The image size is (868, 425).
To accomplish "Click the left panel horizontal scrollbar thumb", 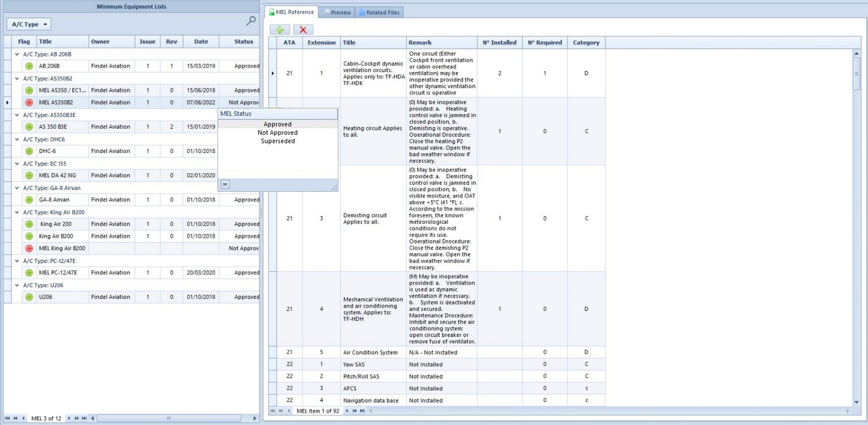I will (x=169, y=418).
